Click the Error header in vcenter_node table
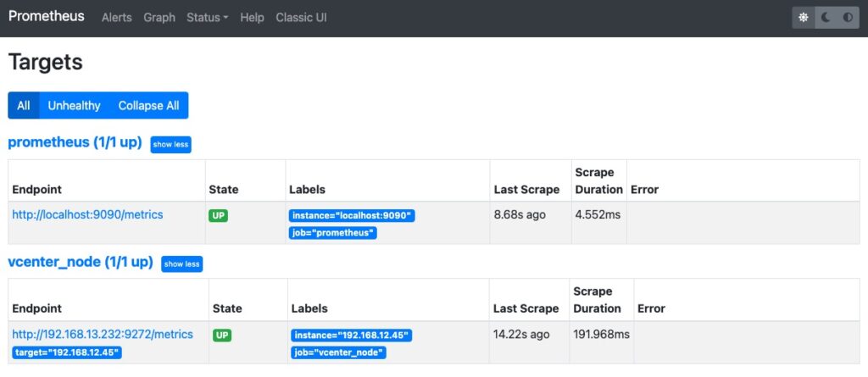This screenshot has height=377, width=868. (651, 308)
